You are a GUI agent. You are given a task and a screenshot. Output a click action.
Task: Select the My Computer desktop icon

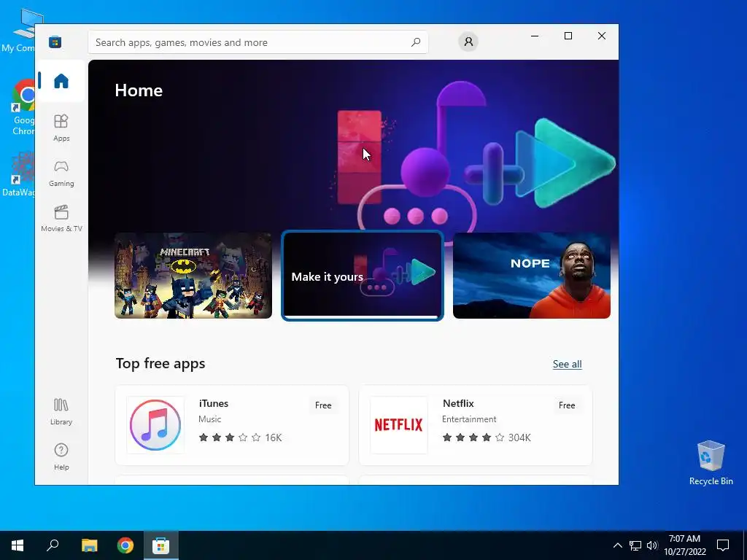click(x=18, y=31)
